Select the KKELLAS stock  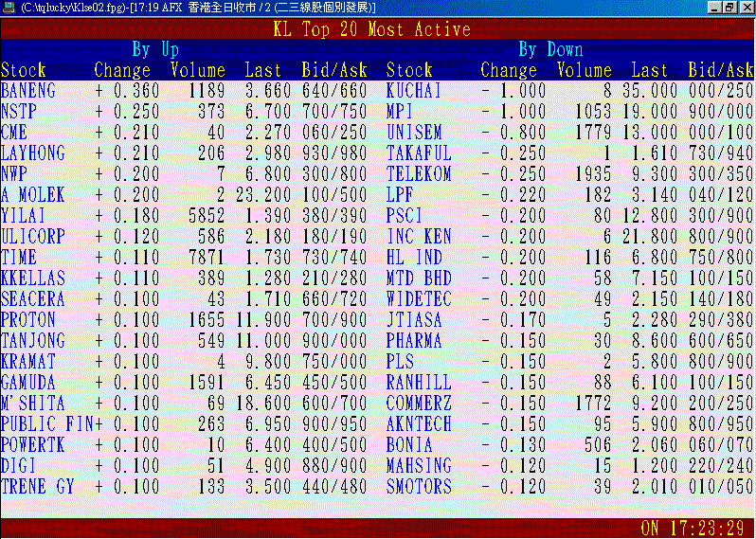click(x=33, y=278)
